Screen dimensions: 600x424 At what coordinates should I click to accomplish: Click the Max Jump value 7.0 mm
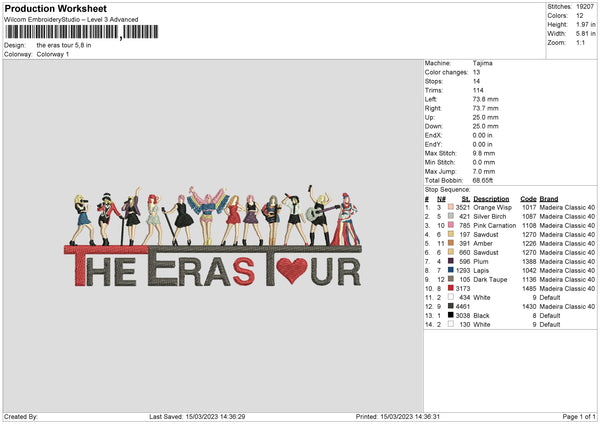(484, 171)
